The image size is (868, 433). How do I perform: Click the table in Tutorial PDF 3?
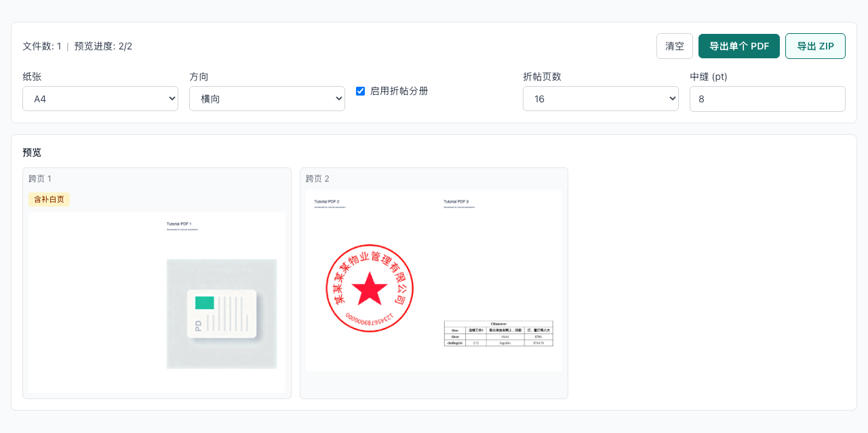click(x=498, y=333)
